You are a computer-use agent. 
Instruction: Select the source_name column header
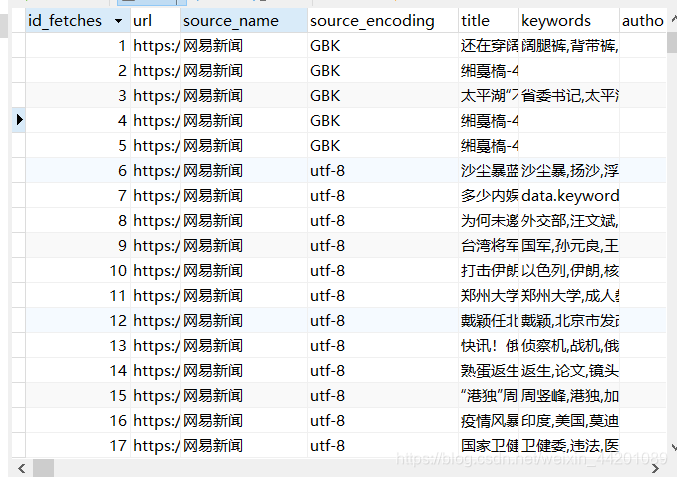pos(244,21)
